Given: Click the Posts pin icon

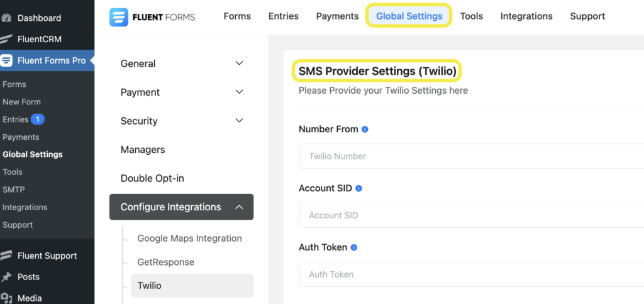Looking at the screenshot, I should pos(6,277).
